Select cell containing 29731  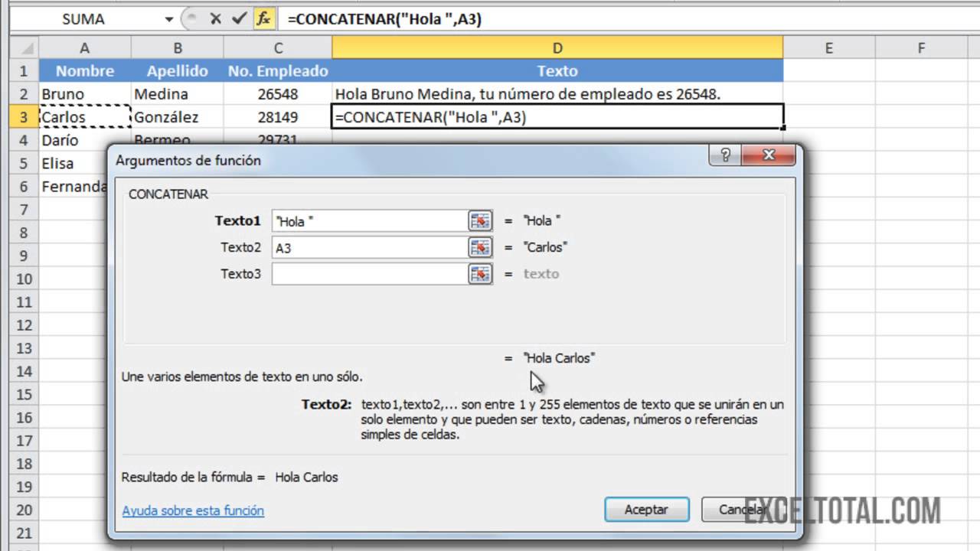click(278, 137)
